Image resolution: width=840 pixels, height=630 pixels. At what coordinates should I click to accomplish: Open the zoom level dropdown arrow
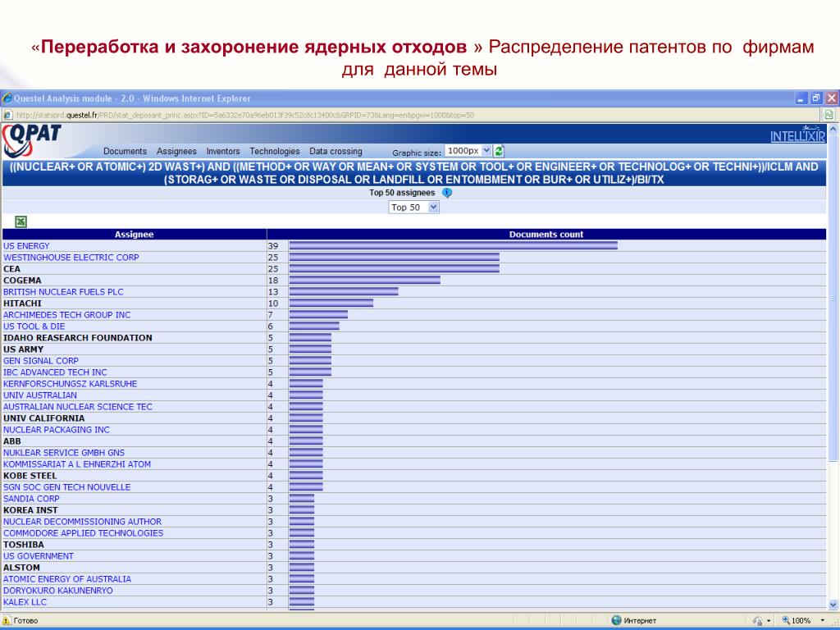tap(822, 620)
